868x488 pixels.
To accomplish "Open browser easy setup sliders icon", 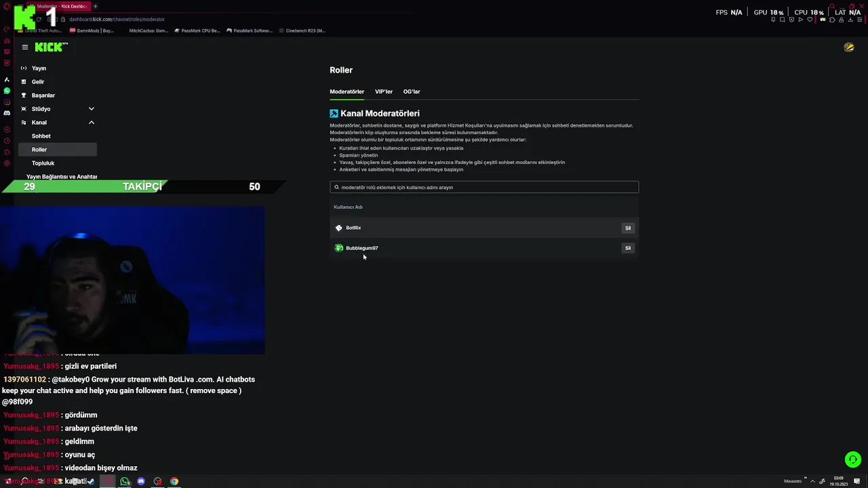I will click(859, 20).
